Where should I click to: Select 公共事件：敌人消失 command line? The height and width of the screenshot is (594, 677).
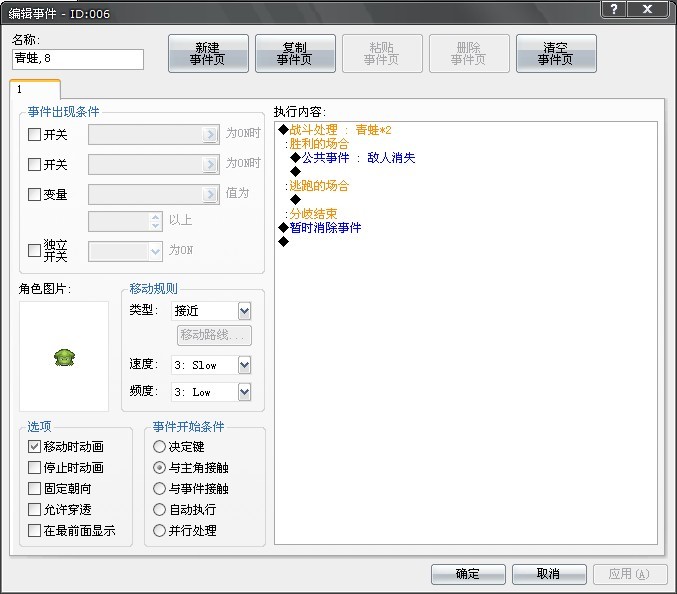click(353, 158)
